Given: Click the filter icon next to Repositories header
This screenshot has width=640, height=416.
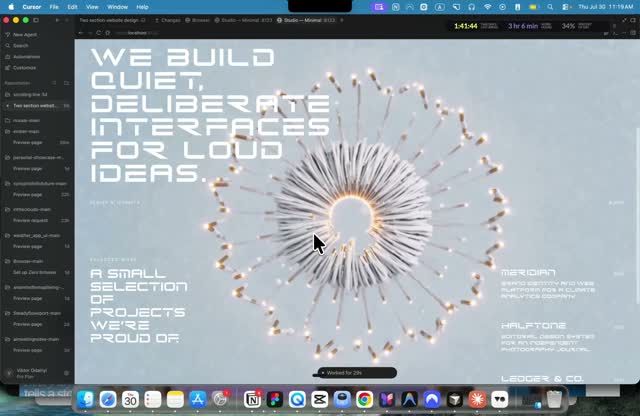Looking at the screenshot, I should (54, 83).
